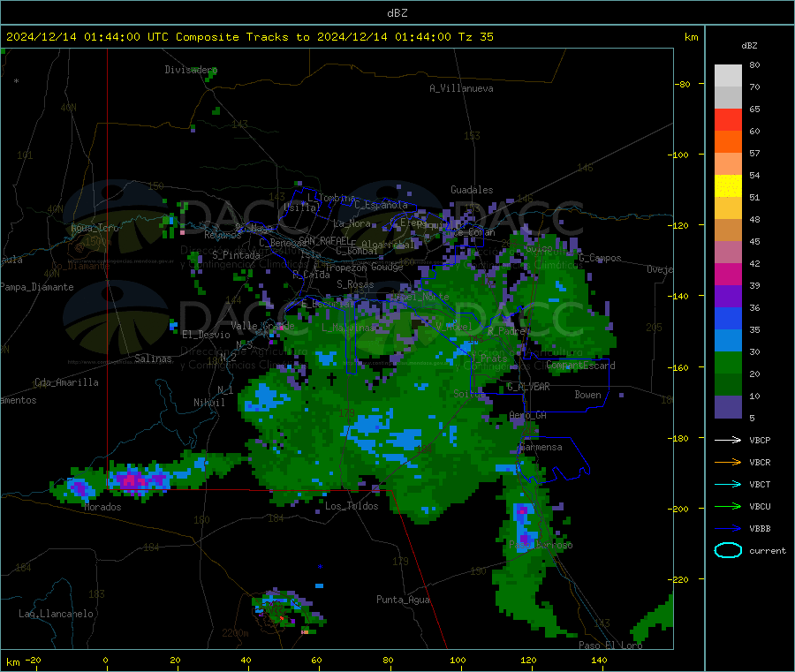Click the 'Cda_Amarilla' place label
The image size is (795, 672).
pos(66,382)
